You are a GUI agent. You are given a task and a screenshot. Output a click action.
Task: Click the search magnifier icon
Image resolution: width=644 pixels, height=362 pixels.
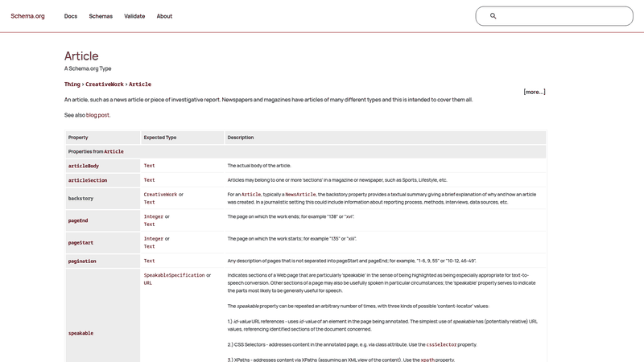click(x=493, y=16)
